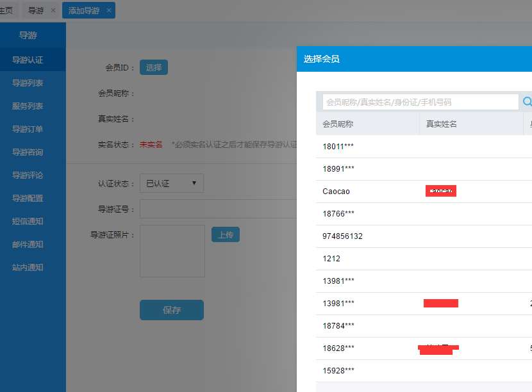Open 服务列表 in the sidebar

pyautogui.click(x=28, y=106)
